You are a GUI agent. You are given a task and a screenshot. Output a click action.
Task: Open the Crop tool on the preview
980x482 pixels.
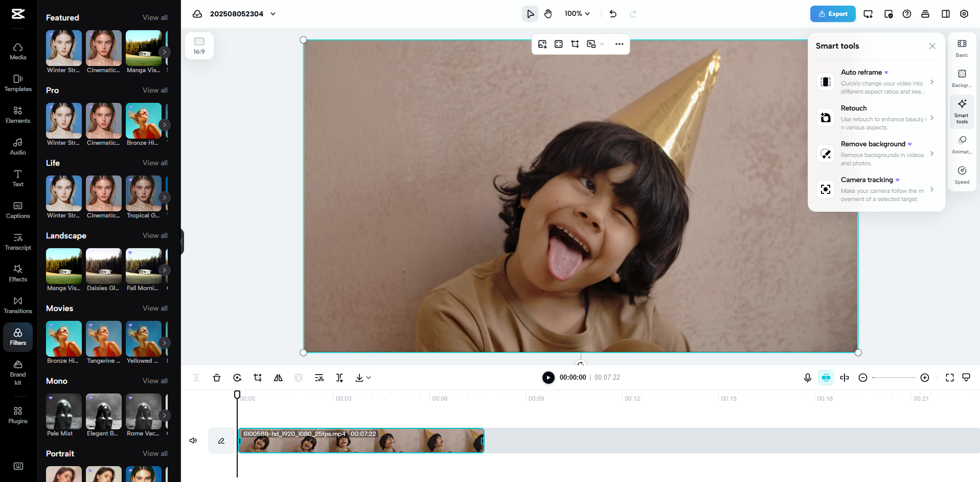coord(575,44)
